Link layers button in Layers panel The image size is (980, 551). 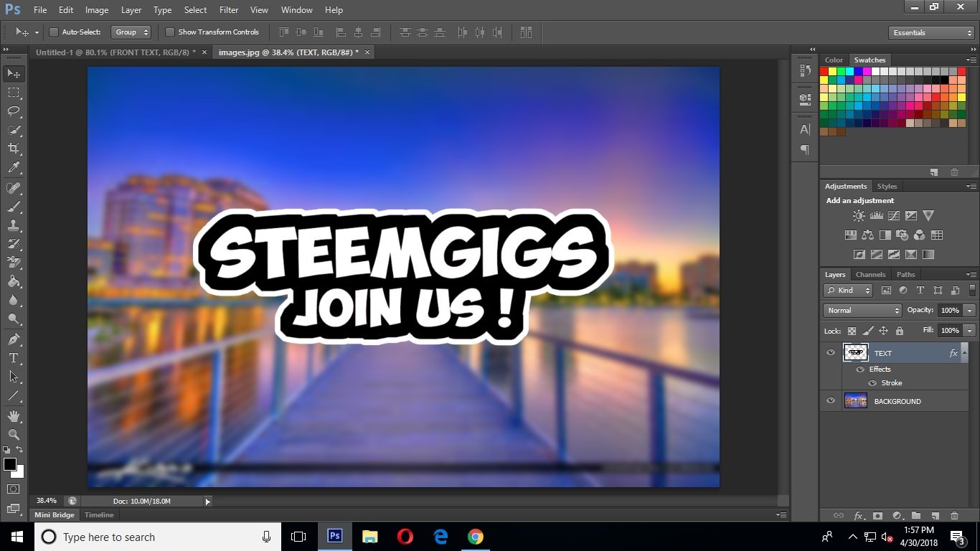click(x=838, y=516)
